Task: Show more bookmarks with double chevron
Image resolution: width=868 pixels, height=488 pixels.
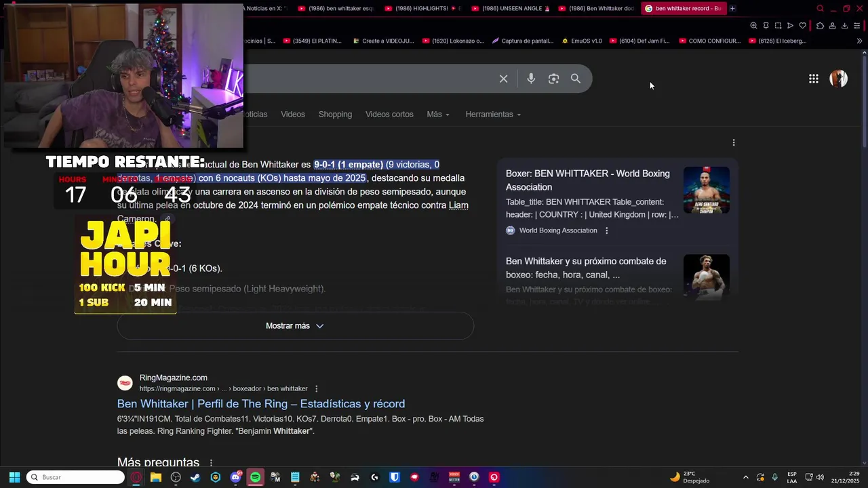Action: tap(859, 41)
